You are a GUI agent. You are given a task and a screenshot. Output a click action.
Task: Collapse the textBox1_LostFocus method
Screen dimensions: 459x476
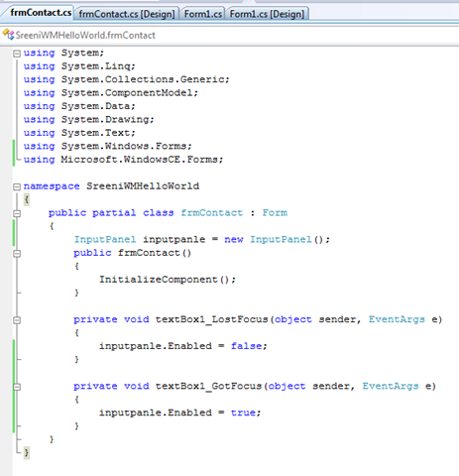pos(17,320)
